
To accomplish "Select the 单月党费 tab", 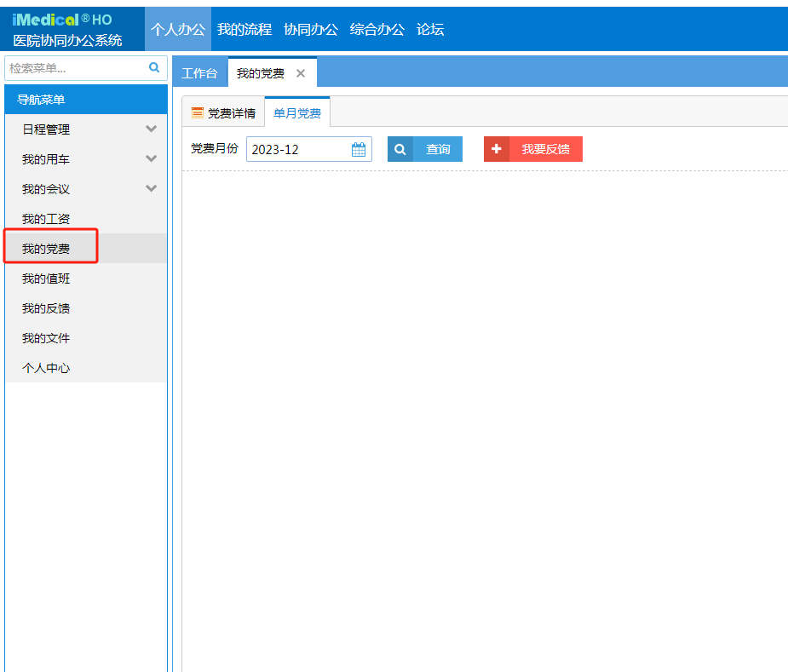I will coord(297,113).
